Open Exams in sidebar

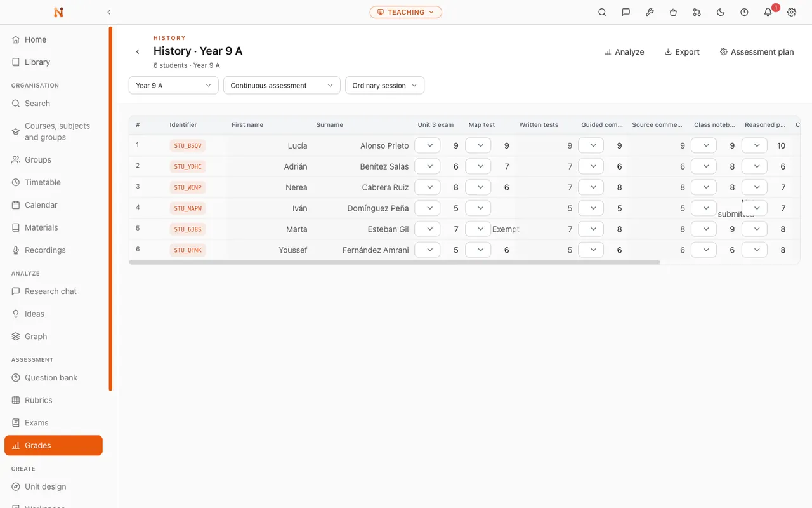(x=53, y=423)
